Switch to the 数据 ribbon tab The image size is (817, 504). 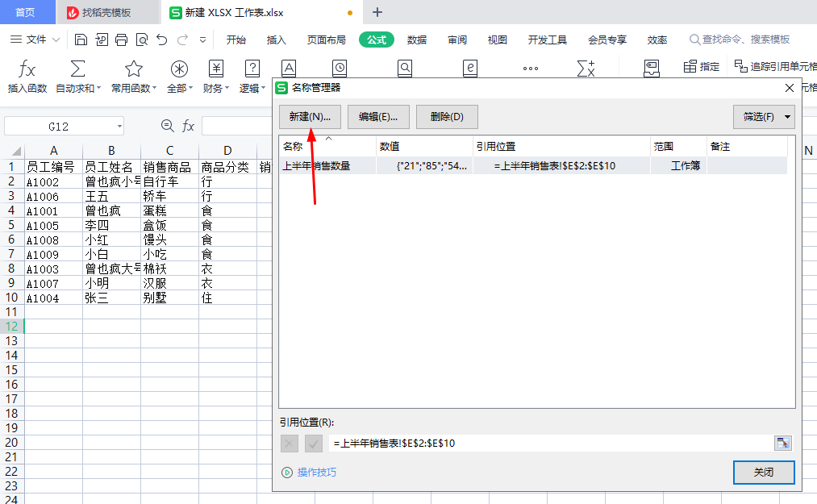click(x=417, y=40)
